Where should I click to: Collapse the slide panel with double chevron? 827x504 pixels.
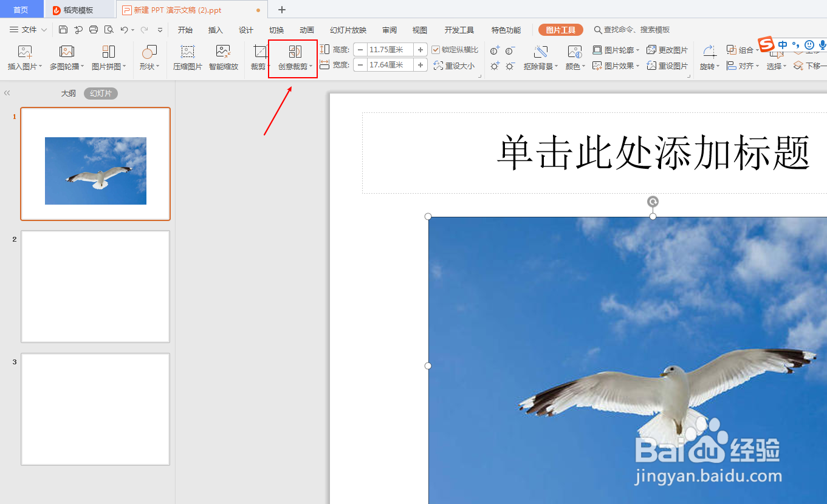[x=7, y=93]
